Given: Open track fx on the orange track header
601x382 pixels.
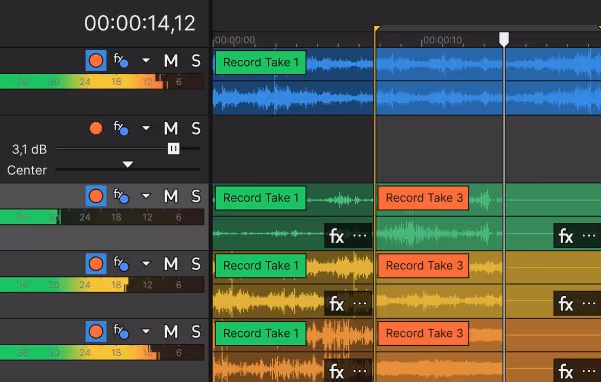Looking at the screenshot, I should tap(121, 331).
